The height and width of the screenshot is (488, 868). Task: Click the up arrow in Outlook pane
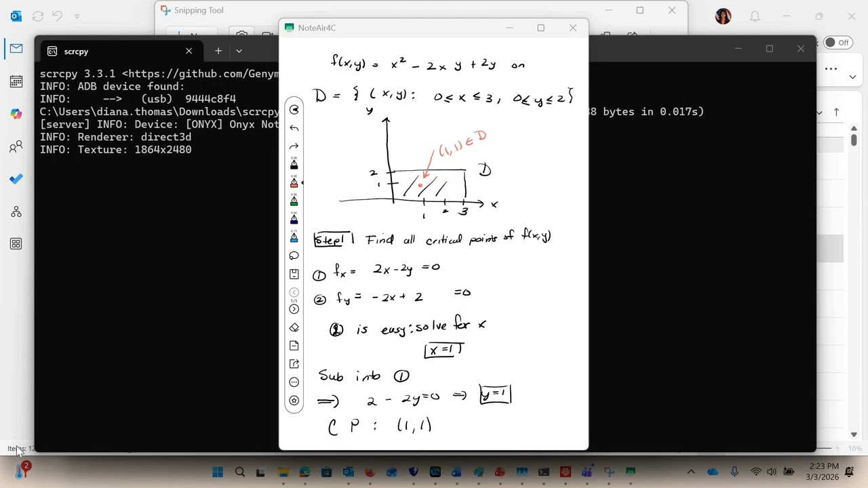(x=836, y=112)
